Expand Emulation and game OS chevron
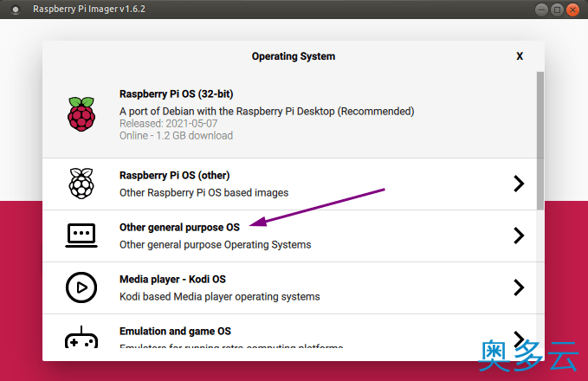588x381 pixels. click(x=519, y=339)
